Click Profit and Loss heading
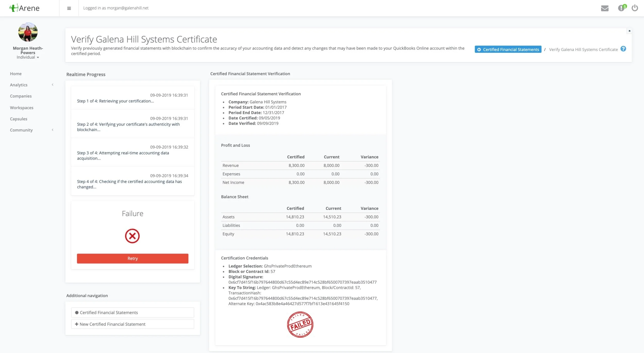 (x=235, y=145)
